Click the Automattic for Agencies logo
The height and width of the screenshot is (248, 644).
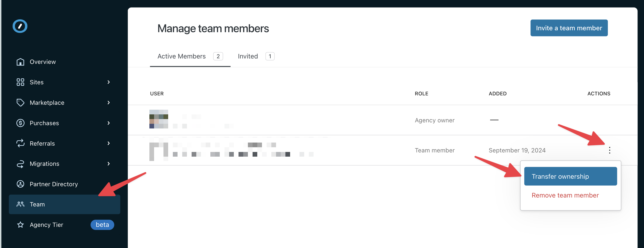tap(20, 26)
